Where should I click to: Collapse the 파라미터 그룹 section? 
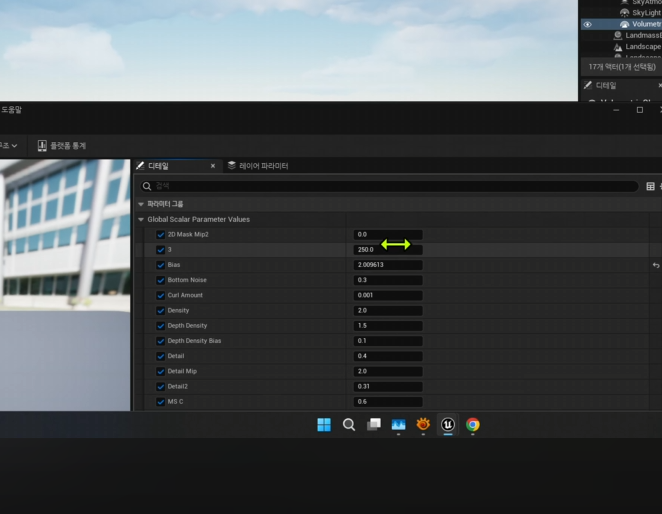pos(141,204)
